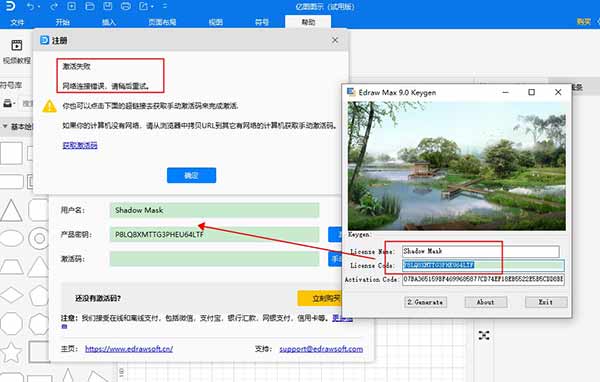Click the symbol library icon under 符号库

tap(8, 103)
